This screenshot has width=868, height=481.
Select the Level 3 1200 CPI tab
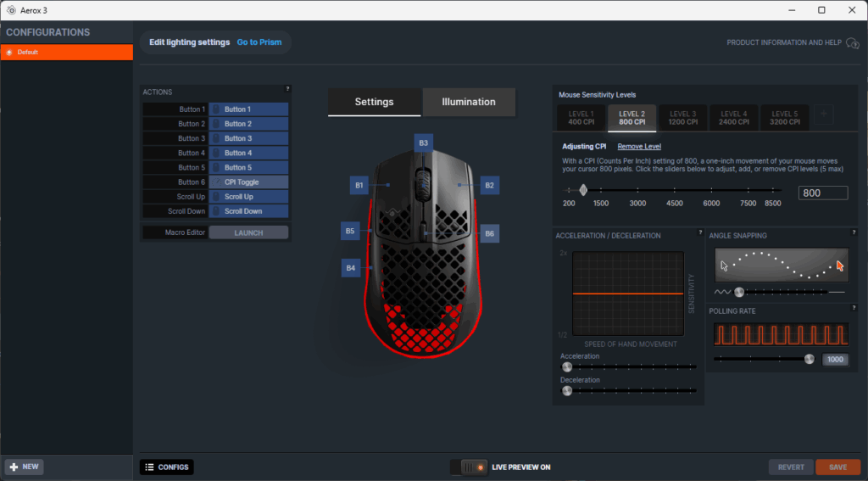click(x=682, y=118)
